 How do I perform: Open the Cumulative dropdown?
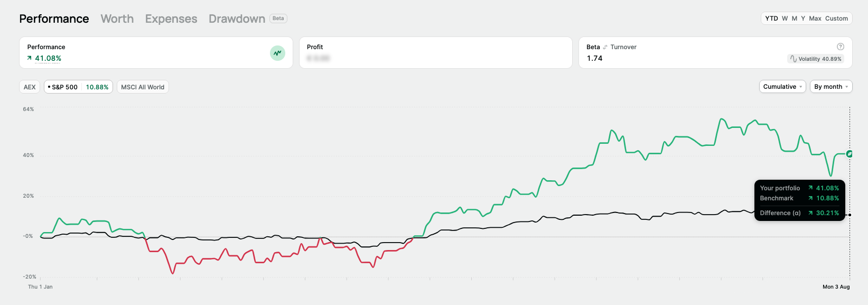coord(782,87)
